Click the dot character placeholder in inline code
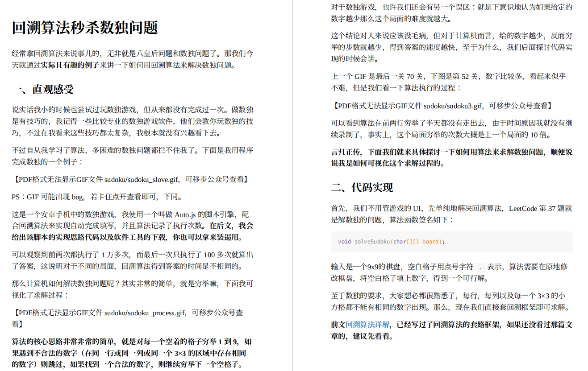The height and width of the screenshot is (371, 588). (x=480, y=267)
